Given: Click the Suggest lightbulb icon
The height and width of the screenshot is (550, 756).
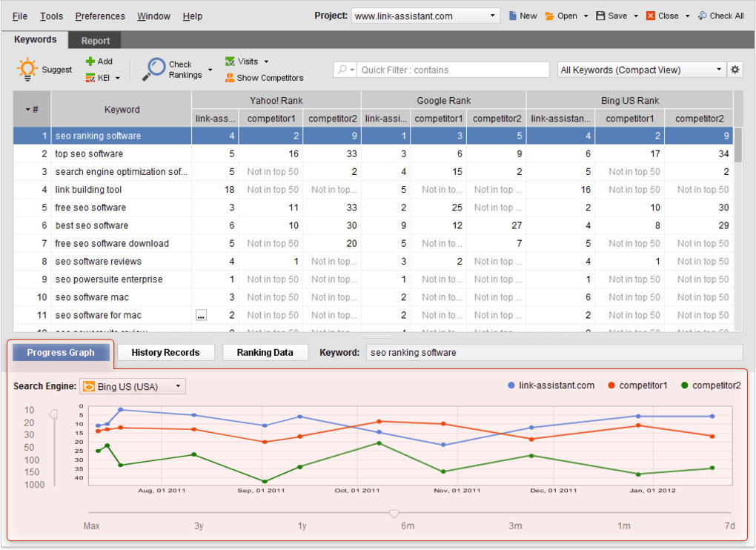Looking at the screenshot, I should (27, 70).
